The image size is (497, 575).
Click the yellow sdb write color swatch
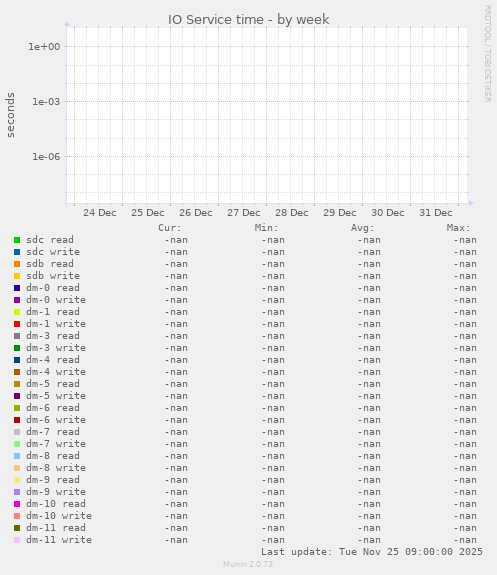17,276
